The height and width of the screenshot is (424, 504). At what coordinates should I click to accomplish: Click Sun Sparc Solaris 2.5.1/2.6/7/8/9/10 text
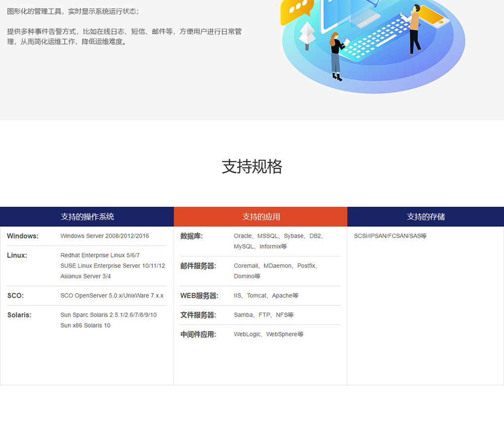pyautogui.click(x=108, y=315)
